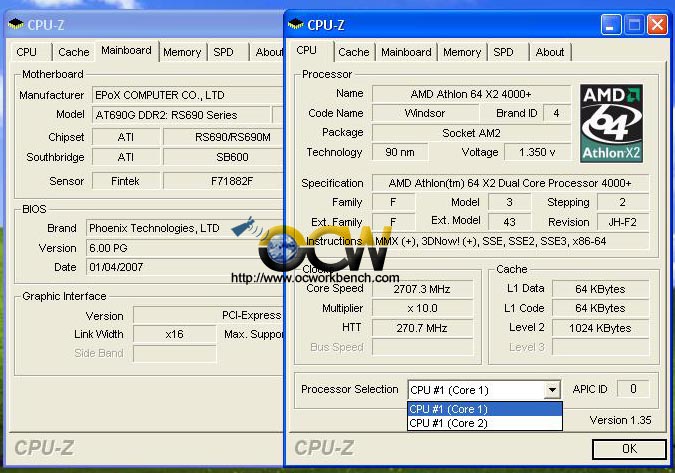Click the Multiplier value x 10.0

coord(422,309)
